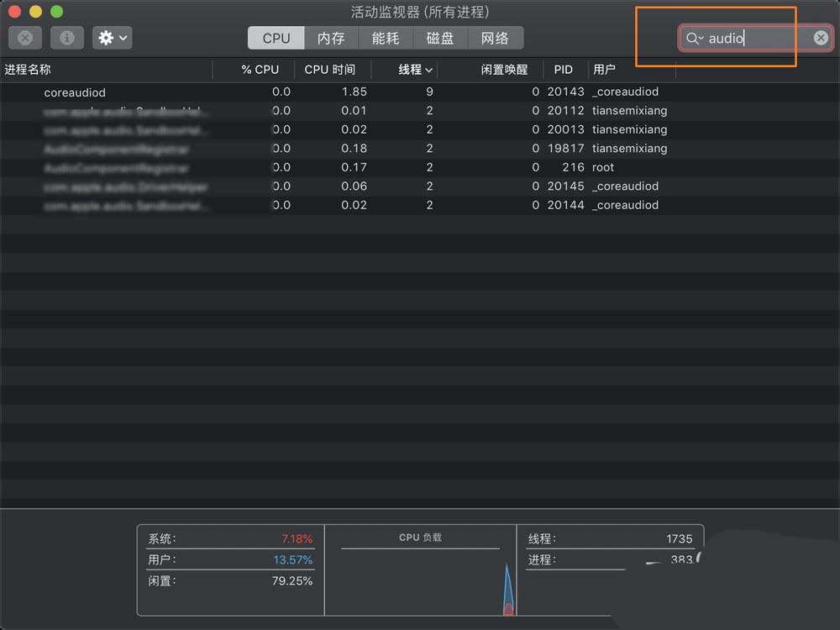Click inside the audio search field
Image resolution: width=840 pixels, height=630 pixels.
[x=748, y=38]
